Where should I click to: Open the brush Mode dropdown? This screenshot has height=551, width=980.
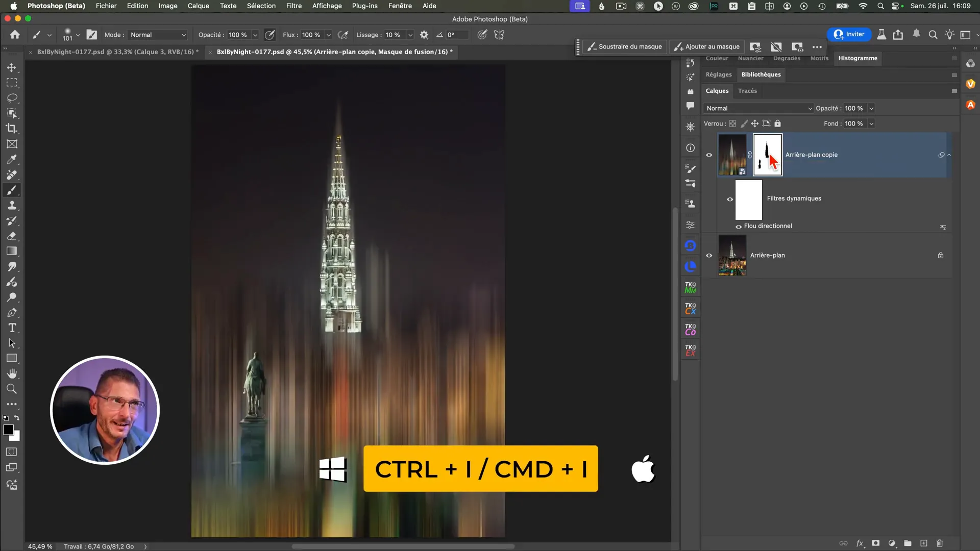pyautogui.click(x=158, y=35)
